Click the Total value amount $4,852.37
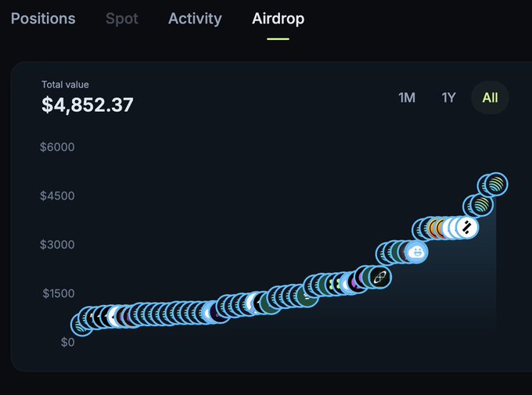Image resolution: width=532 pixels, height=395 pixels. pos(88,105)
